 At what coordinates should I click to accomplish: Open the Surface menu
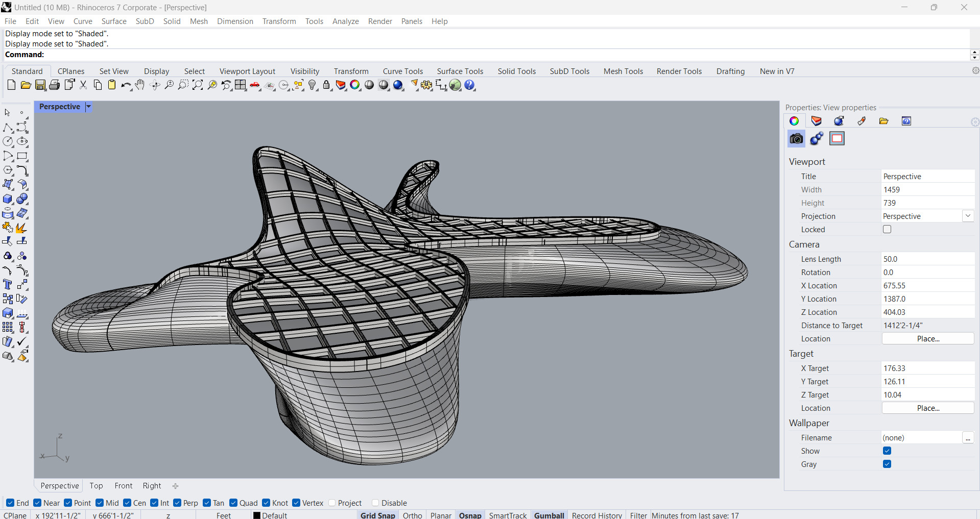(x=114, y=21)
